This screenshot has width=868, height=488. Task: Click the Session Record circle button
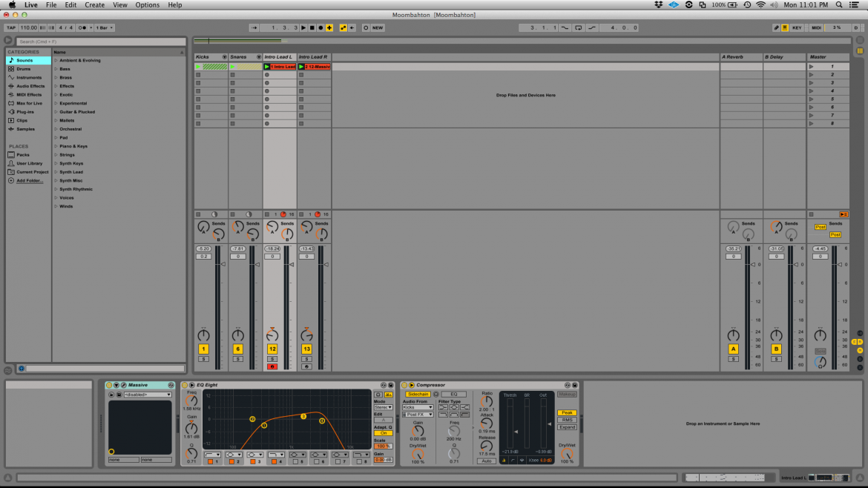click(x=365, y=27)
